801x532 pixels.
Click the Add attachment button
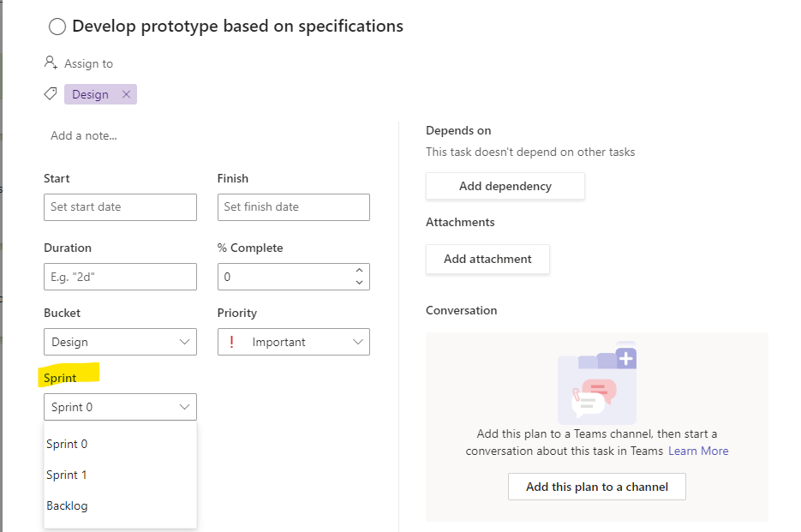tap(487, 259)
